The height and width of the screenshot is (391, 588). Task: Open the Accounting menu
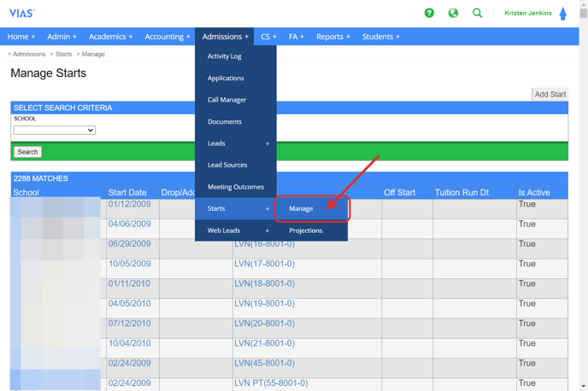click(x=167, y=37)
